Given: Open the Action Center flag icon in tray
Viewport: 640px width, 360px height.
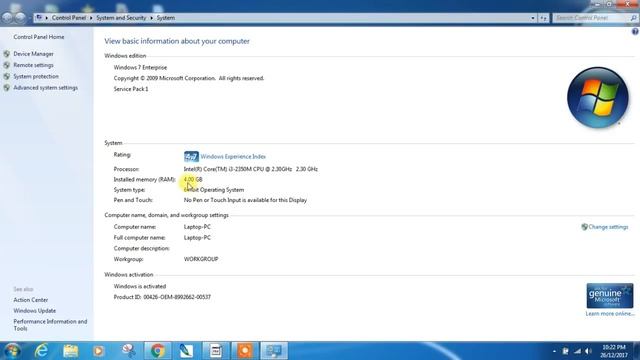Looking at the screenshot, I should [x=565, y=351].
